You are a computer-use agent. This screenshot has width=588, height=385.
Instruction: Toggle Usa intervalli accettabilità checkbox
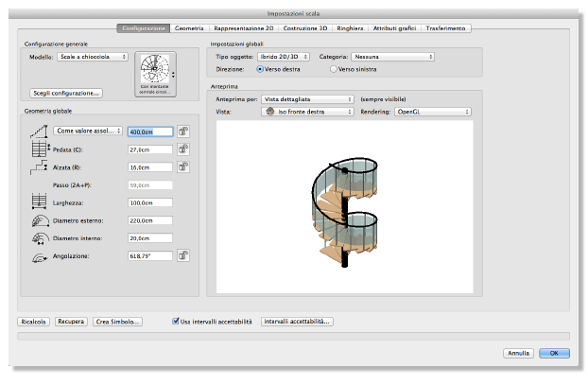pos(175,322)
